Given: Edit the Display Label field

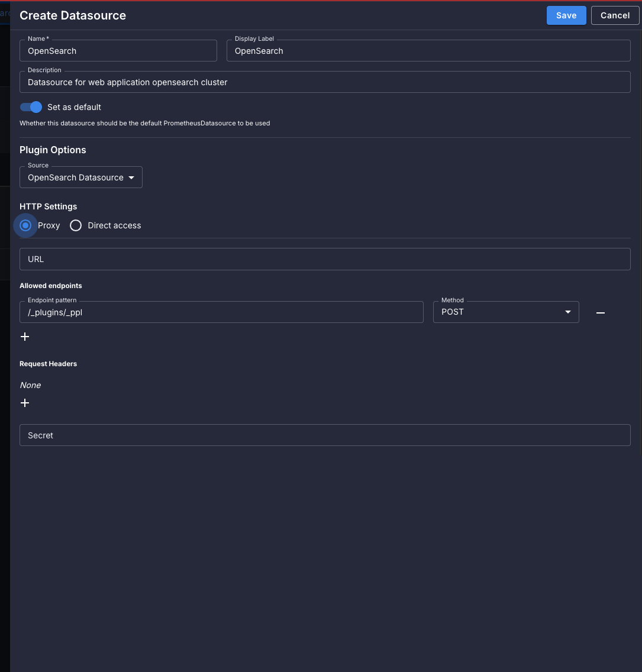Looking at the screenshot, I should tap(428, 51).
